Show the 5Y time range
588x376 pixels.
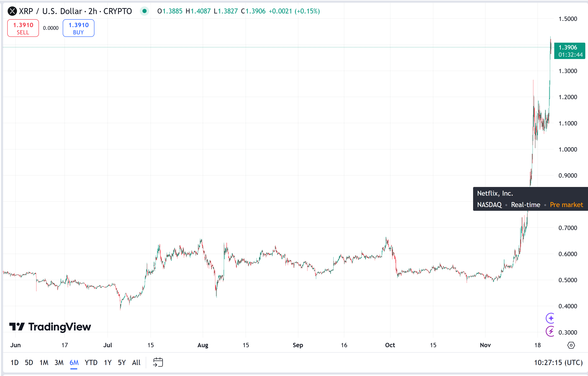click(122, 363)
